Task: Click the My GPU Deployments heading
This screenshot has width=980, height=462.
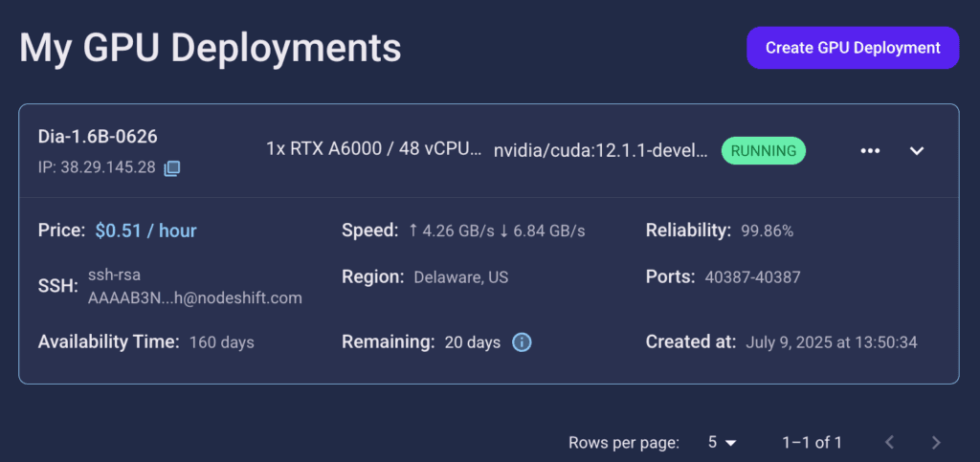Action: 210,48
